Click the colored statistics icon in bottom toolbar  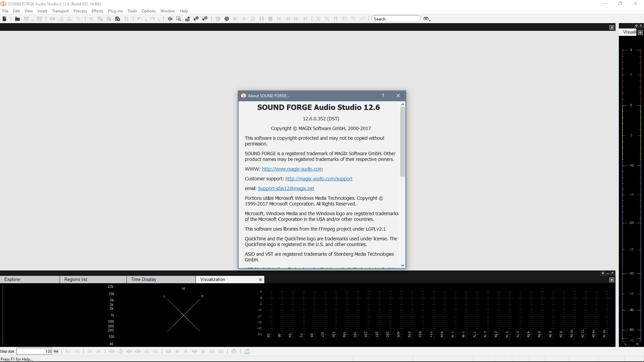pyautogui.click(x=247, y=351)
